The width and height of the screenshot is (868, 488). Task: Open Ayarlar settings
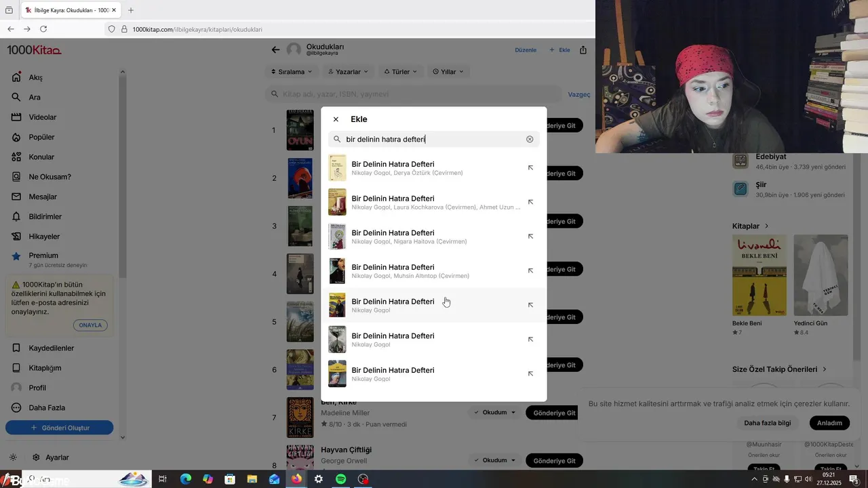click(50, 457)
